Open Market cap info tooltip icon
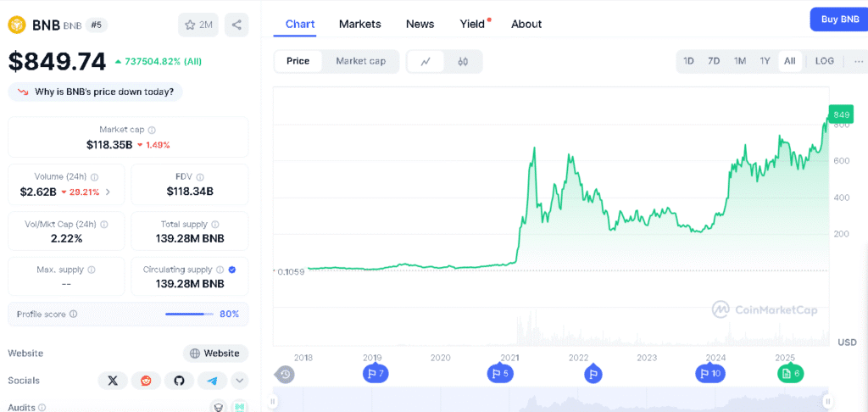Screen dimensions: 868x412 (x=152, y=131)
